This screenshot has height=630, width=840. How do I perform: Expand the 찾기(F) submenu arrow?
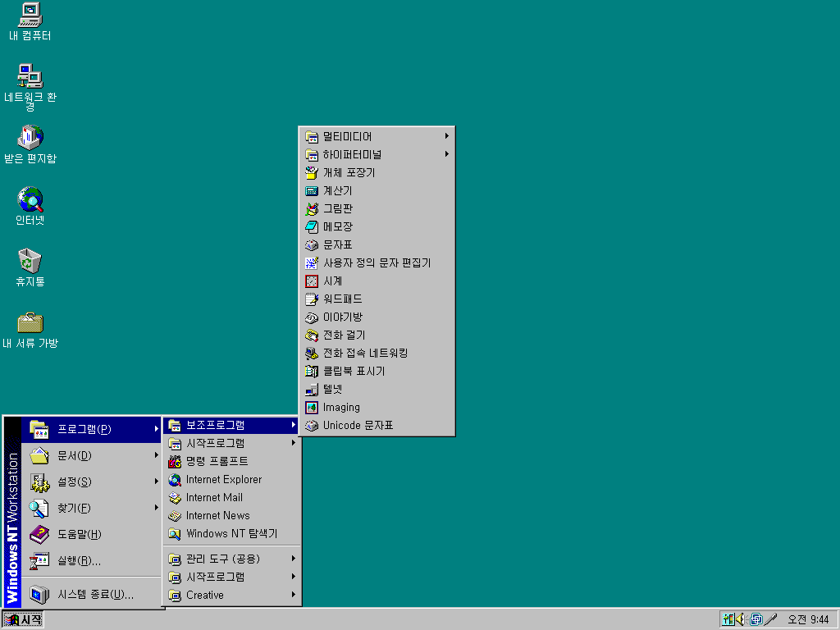tap(156, 508)
